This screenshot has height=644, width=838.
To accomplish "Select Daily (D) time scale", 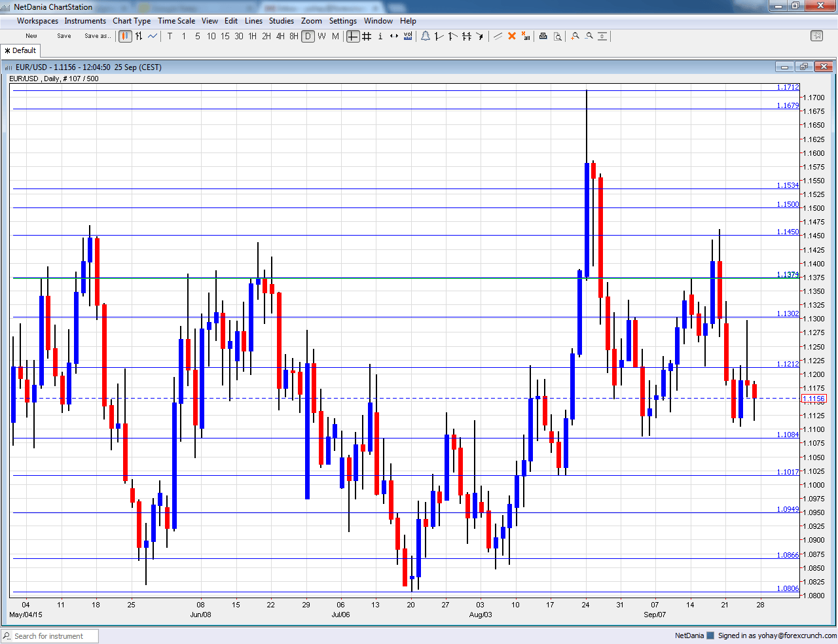I will pyautogui.click(x=308, y=36).
